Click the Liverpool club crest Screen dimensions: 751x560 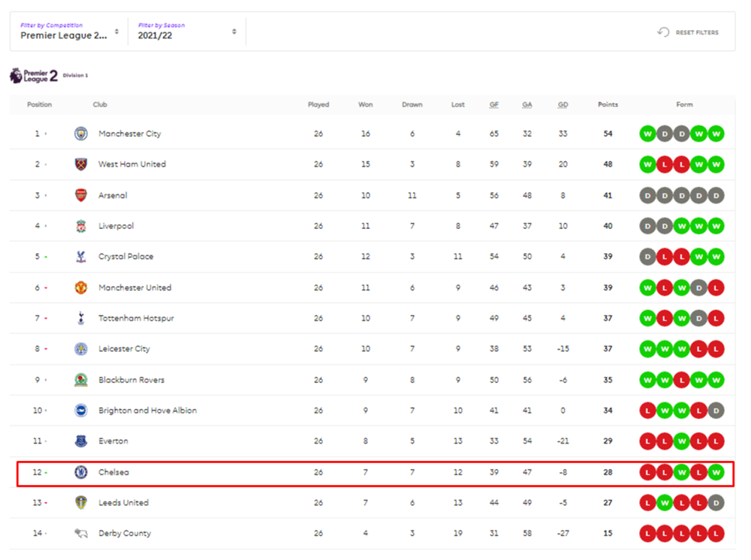pyautogui.click(x=81, y=226)
